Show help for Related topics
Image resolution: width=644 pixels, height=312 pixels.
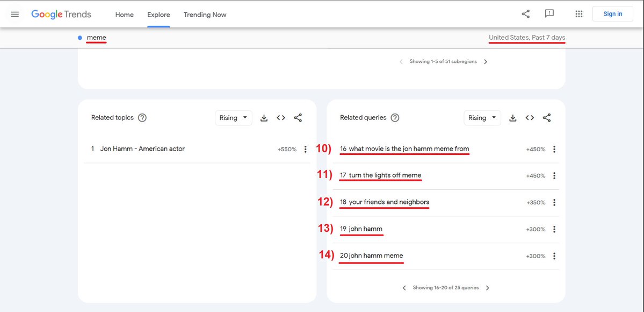(x=142, y=118)
